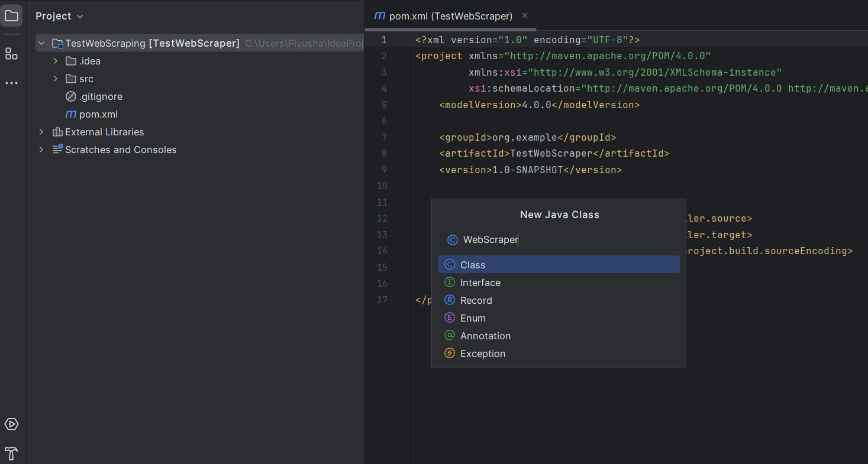The height and width of the screenshot is (464, 868).
Task: Close the pom.xml editor tab
Action: [x=525, y=16]
